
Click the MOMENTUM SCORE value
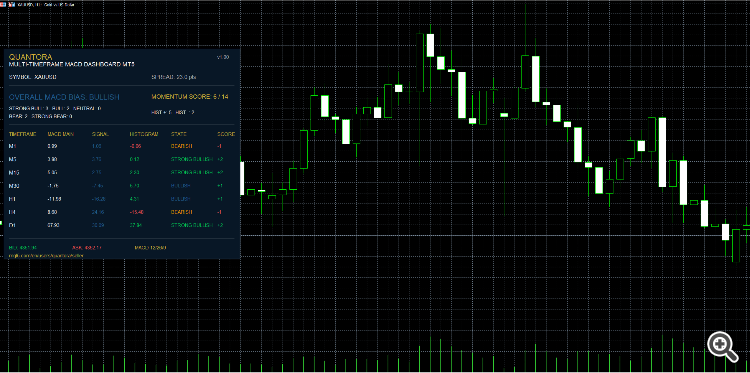pos(190,97)
